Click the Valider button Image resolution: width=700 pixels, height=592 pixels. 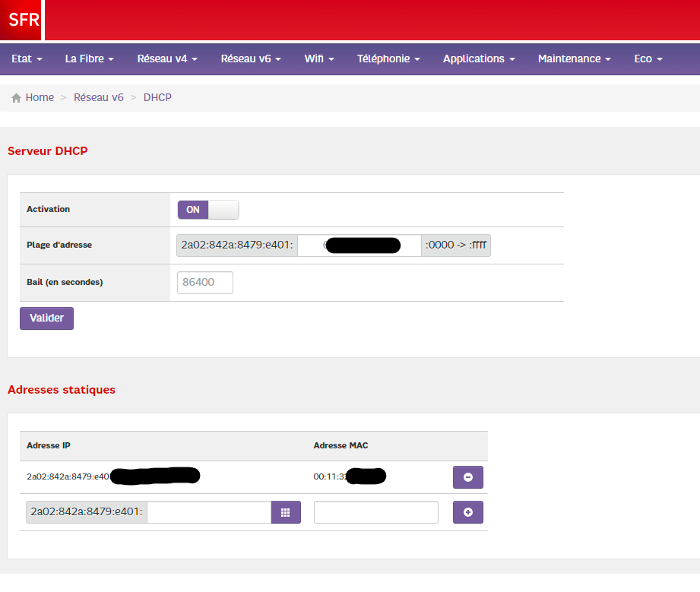pos(46,318)
